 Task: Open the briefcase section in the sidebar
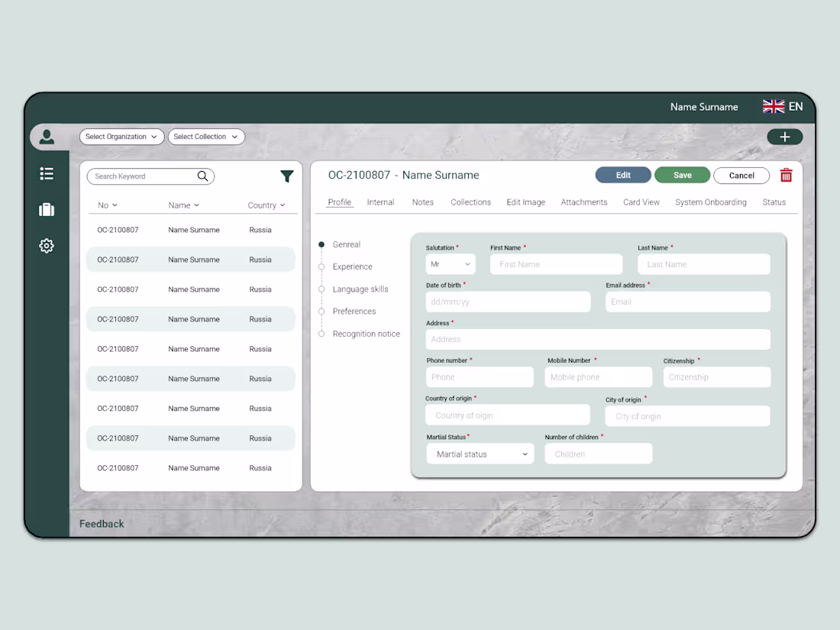[x=47, y=209]
